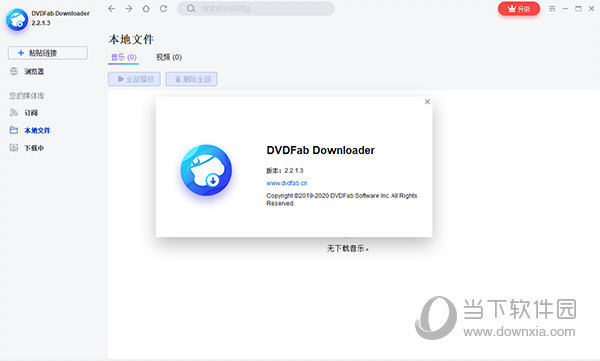The image size is (600, 361).
Task: Click the RSS icon beside 订阅
Action: [14, 113]
